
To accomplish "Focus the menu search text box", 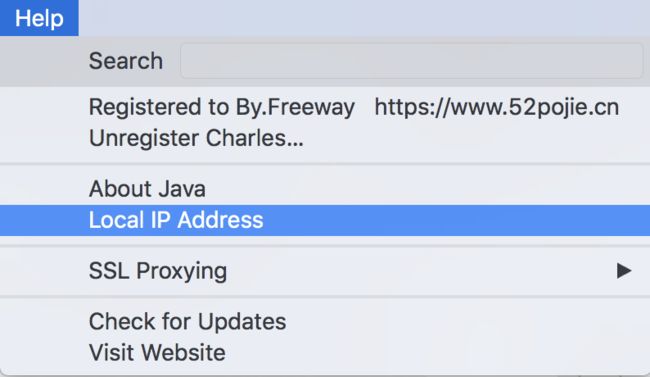I will click(411, 61).
